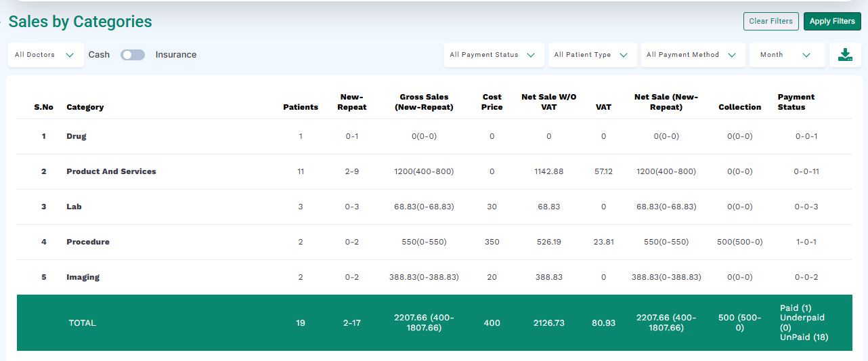Expand the All Payment Status filter

(x=494, y=55)
